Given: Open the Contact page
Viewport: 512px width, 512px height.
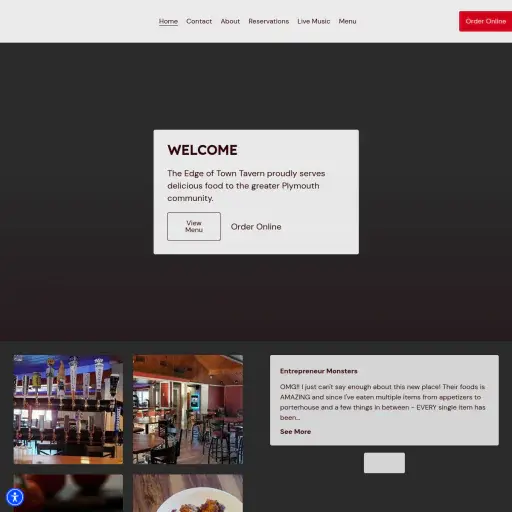Looking at the screenshot, I should [199, 21].
